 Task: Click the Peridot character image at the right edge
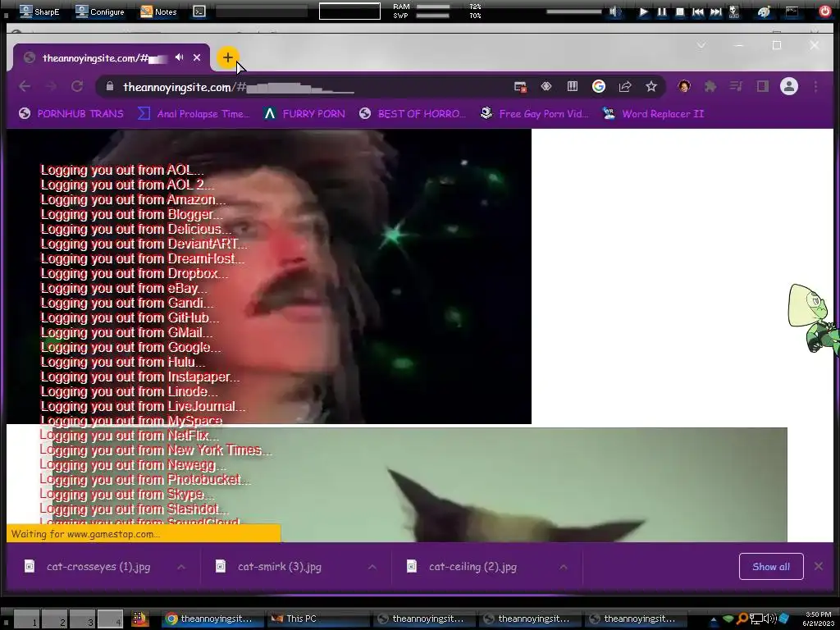point(813,318)
